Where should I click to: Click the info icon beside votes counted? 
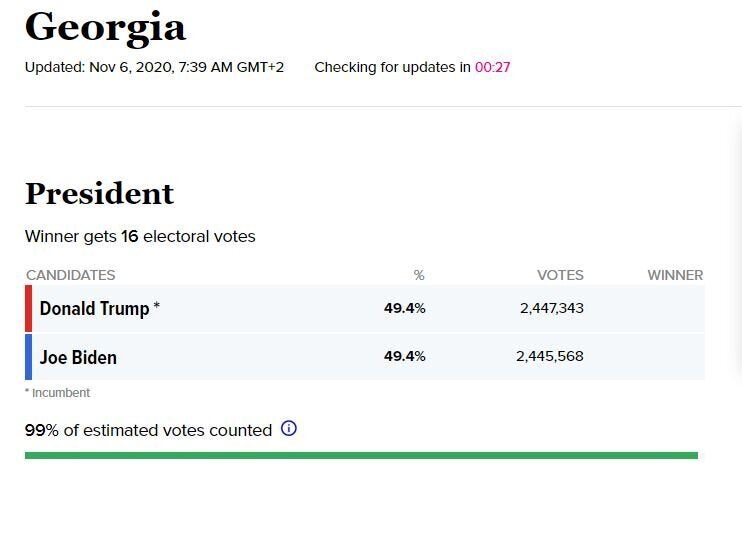click(x=289, y=428)
